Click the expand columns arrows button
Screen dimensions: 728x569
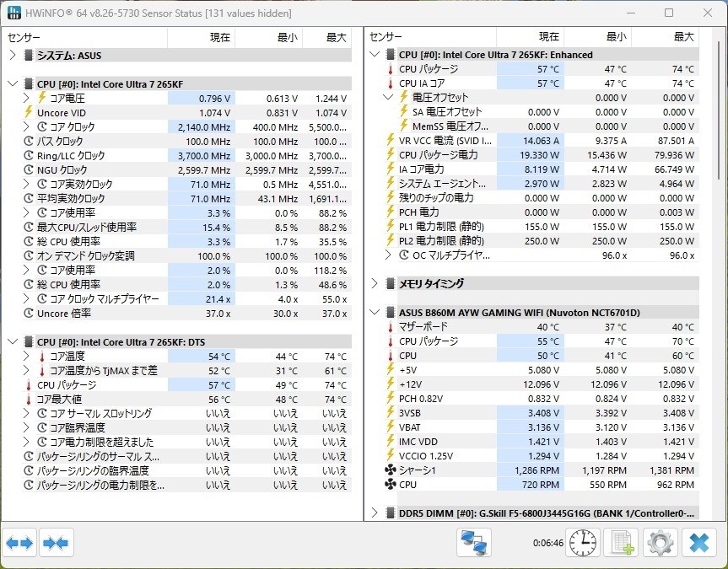pyautogui.click(x=19, y=543)
